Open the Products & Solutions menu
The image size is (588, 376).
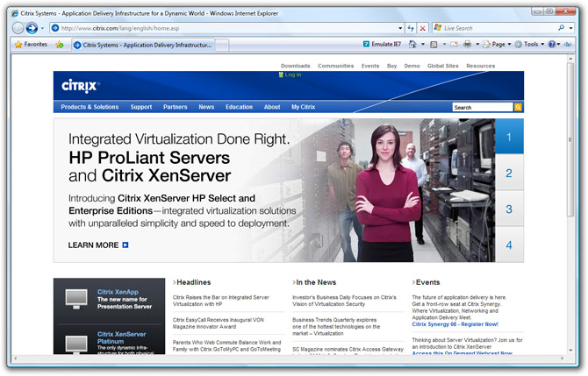pyautogui.click(x=90, y=107)
